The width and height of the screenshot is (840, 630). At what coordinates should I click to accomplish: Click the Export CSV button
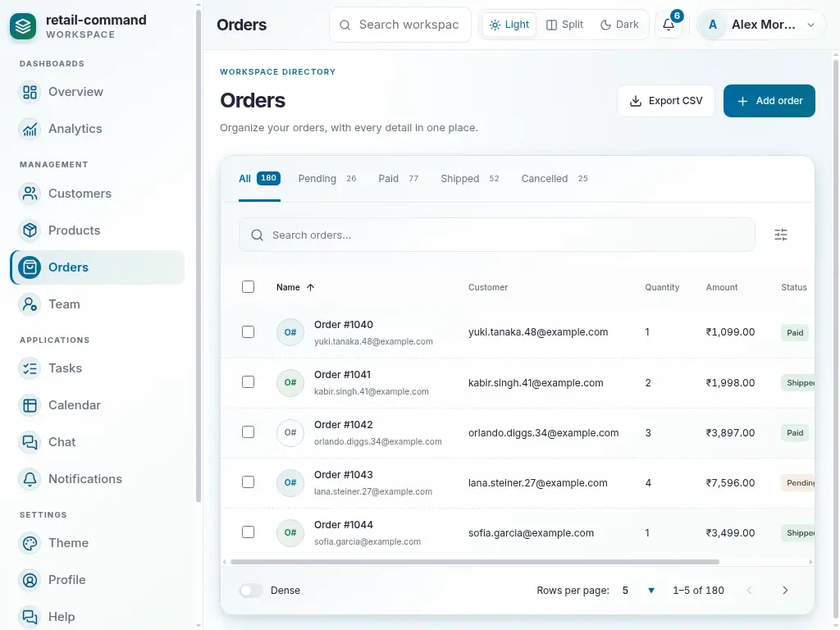point(666,101)
